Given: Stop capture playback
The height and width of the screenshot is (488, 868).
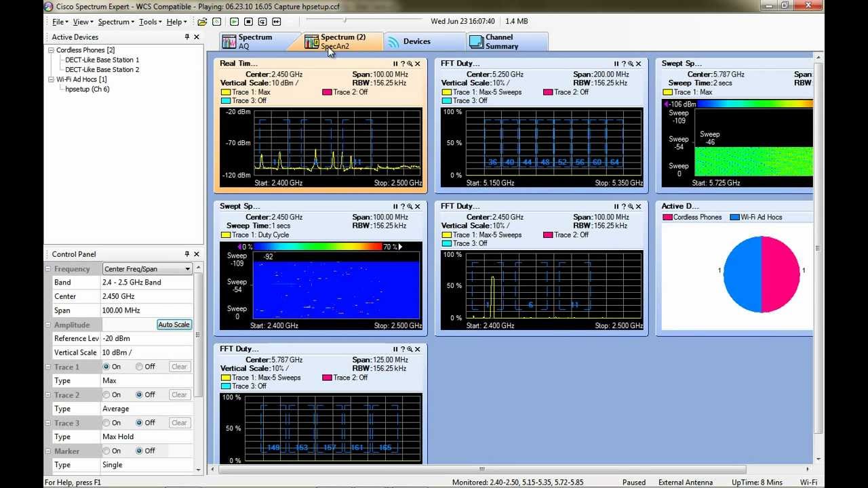Looking at the screenshot, I should point(249,22).
